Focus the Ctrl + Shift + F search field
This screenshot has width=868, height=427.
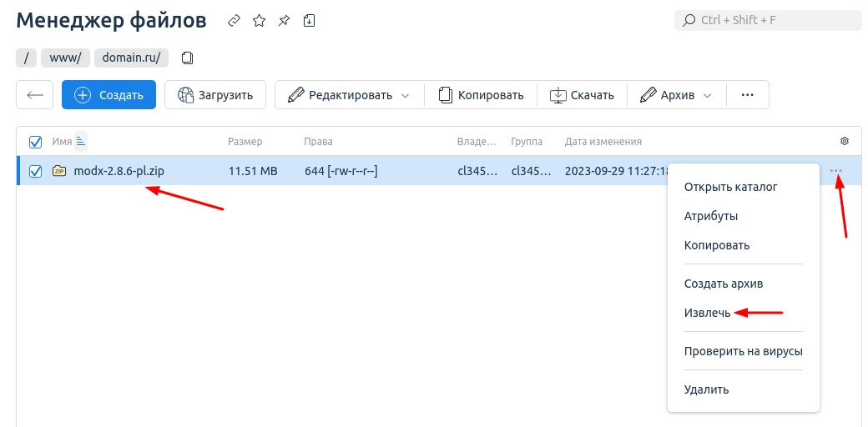tap(768, 21)
